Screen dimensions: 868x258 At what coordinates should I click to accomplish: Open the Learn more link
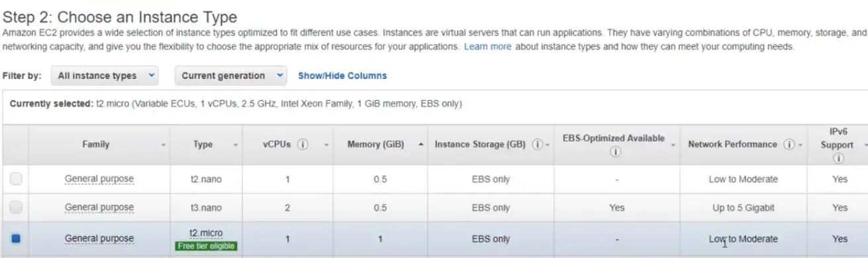coord(487,47)
